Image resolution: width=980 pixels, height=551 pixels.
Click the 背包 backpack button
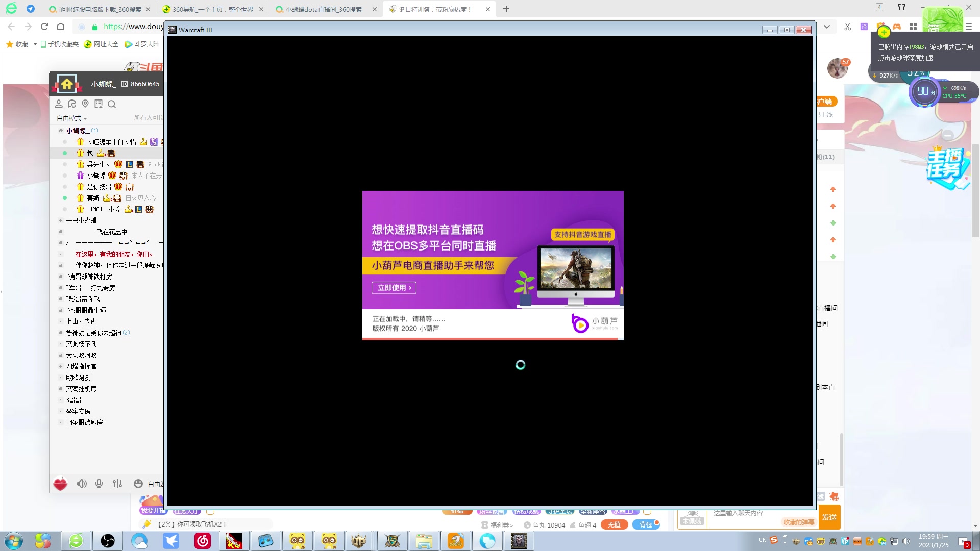646,524
